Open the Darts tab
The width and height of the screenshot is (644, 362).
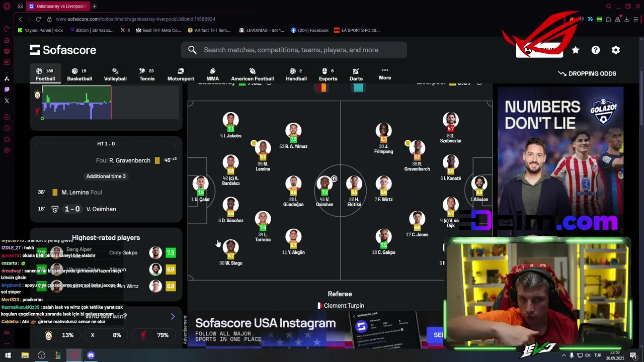tap(356, 74)
